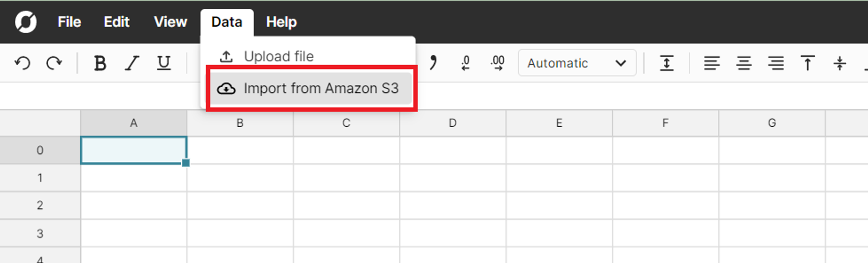
Task: Select cell A0 in the spreadsheet
Action: point(134,150)
